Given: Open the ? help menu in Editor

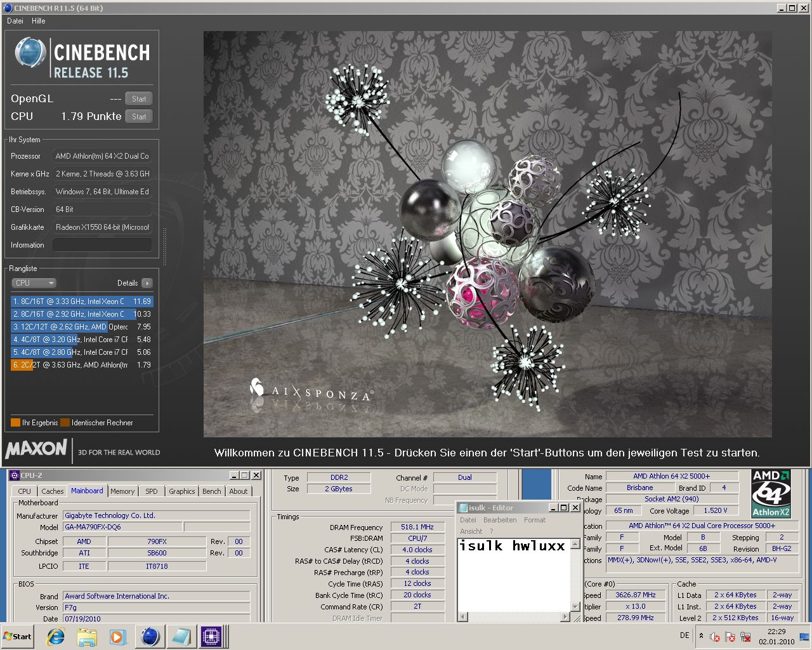Looking at the screenshot, I should 491,531.
